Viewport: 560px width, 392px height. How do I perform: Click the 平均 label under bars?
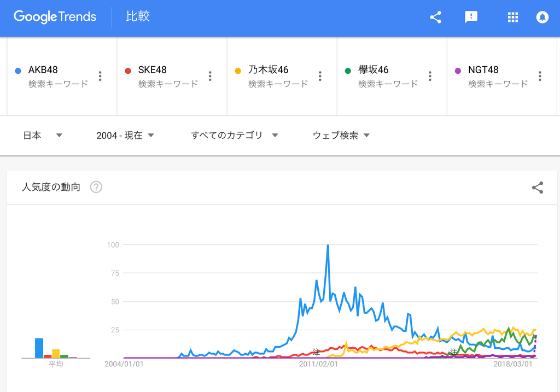(56, 364)
